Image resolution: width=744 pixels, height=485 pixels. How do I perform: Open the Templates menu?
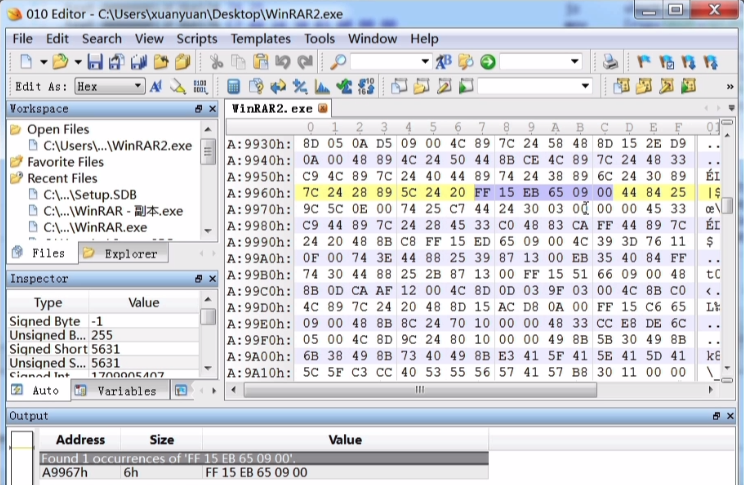pos(260,39)
